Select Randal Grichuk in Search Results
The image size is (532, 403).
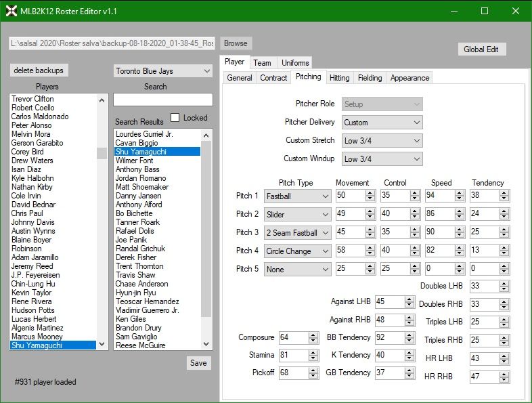141,249
